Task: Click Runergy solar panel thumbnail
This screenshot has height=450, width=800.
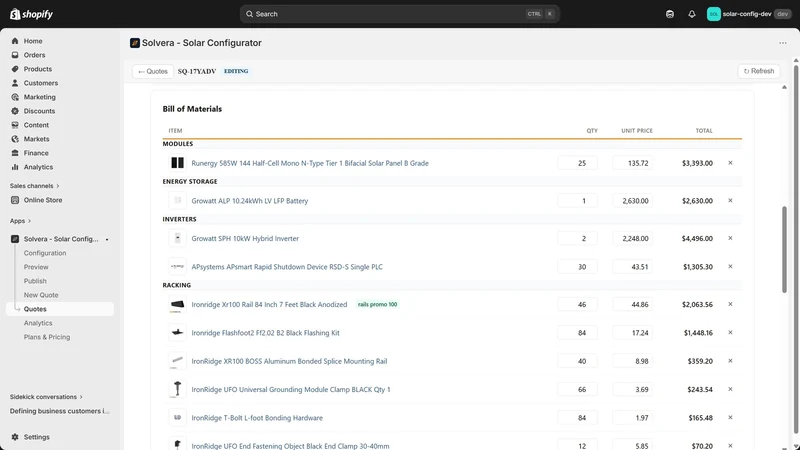Action: (178, 163)
